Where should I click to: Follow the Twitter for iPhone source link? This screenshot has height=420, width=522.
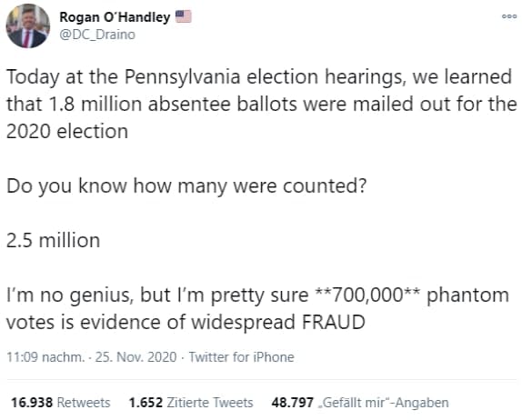[241, 357]
